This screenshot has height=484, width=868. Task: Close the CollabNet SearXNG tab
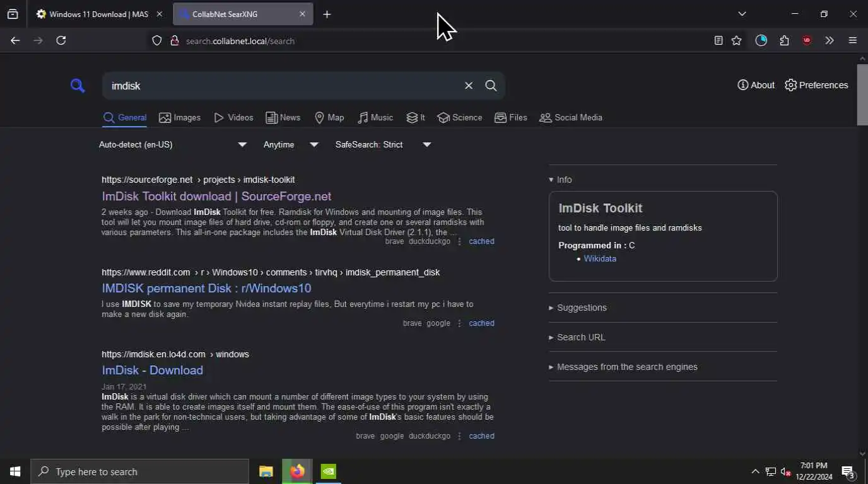pyautogui.click(x=302, y=14)
